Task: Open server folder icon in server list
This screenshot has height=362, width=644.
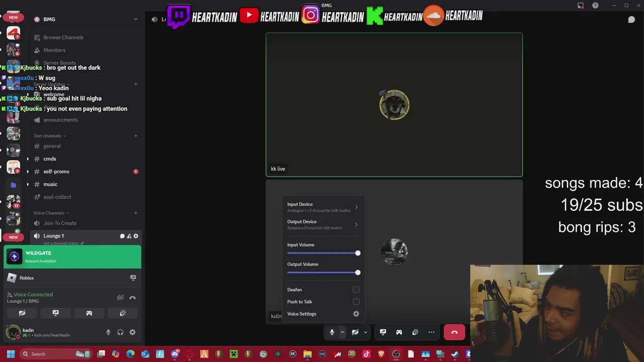Action: coord(14,185)
